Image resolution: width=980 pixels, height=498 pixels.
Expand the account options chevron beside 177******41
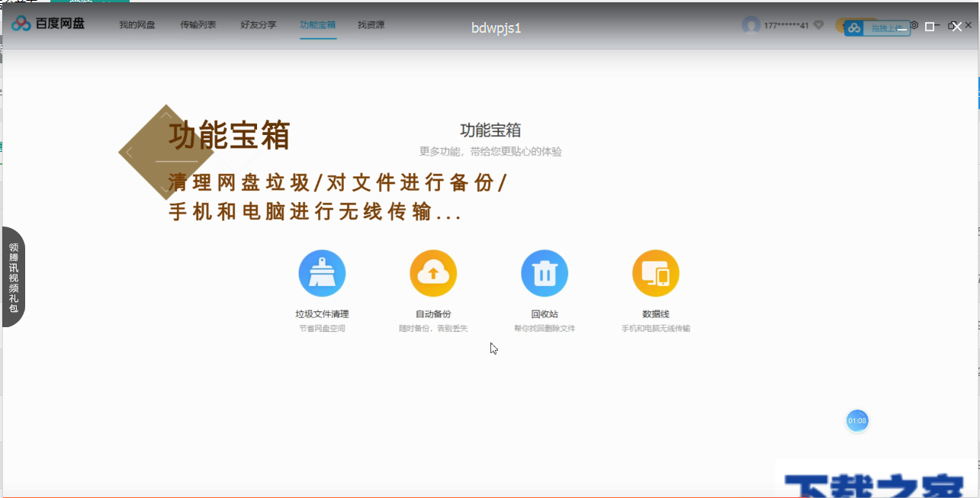point(818,25)
